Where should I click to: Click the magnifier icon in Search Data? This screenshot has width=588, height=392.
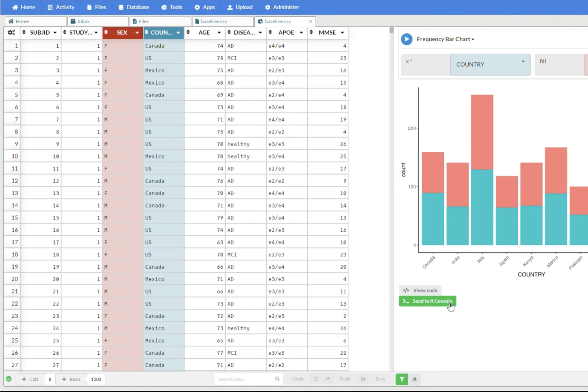277,379
